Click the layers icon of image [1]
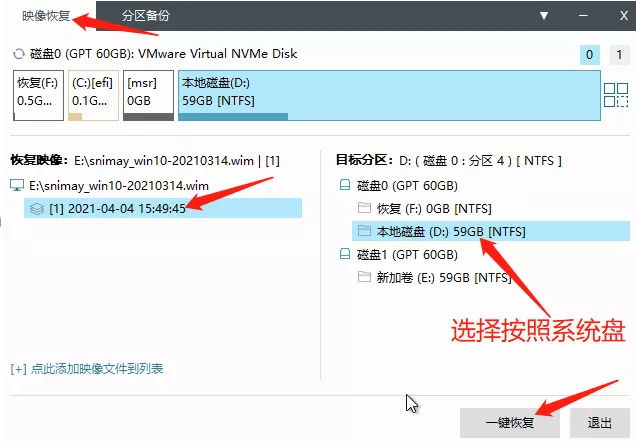The height and width of the screenshot is (444, 636). tap(36, 208)
